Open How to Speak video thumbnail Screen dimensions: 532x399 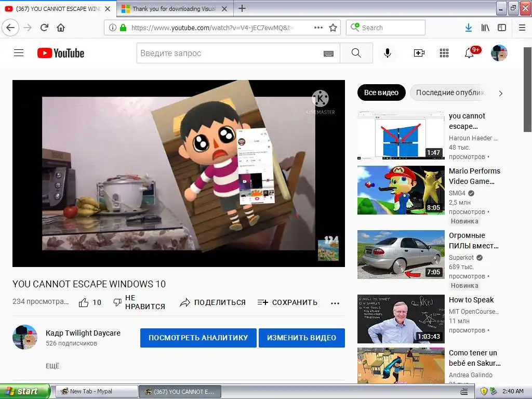401,319
